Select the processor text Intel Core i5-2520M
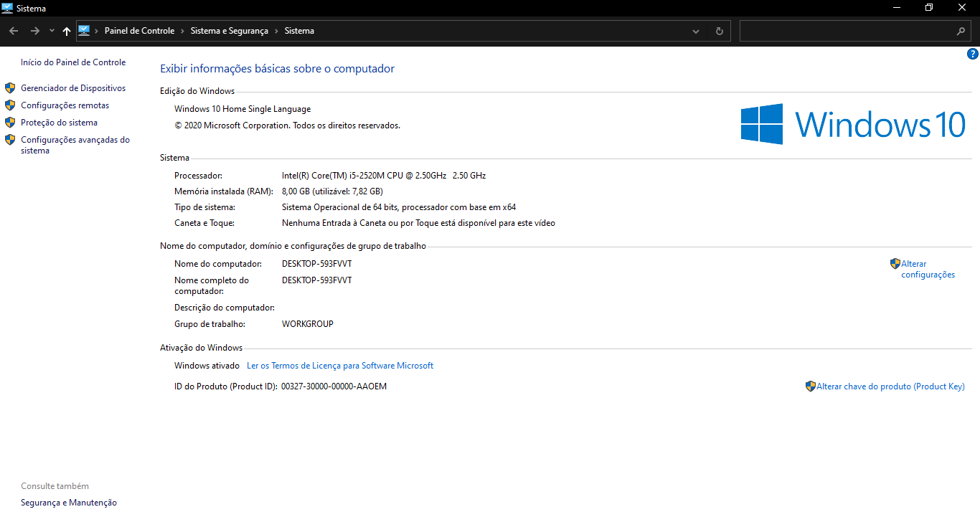980x522 pixels. point(384,176)
